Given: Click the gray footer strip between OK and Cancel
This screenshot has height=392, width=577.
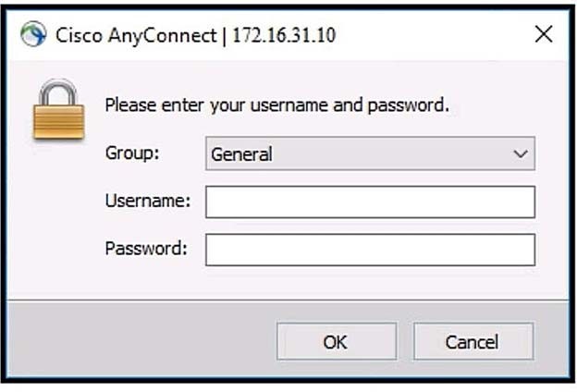Looking at the screenshot, I should click(x=405, y=340).
